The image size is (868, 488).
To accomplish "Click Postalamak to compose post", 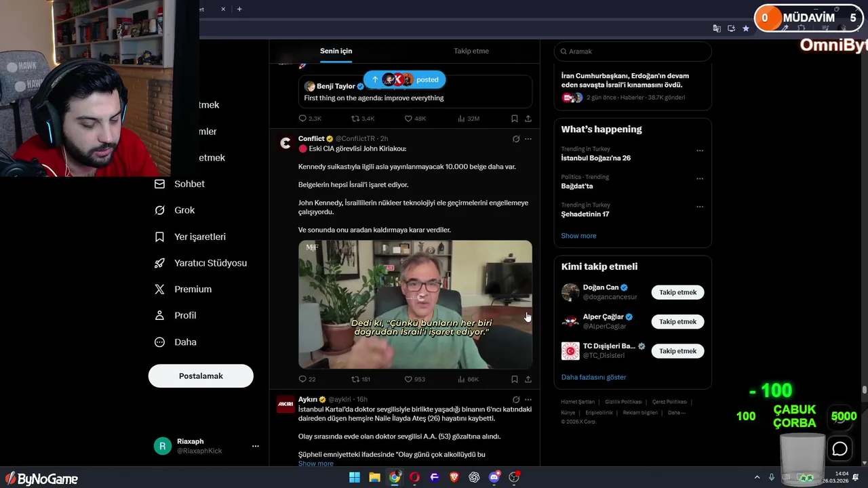I will [x=201, y=376].
